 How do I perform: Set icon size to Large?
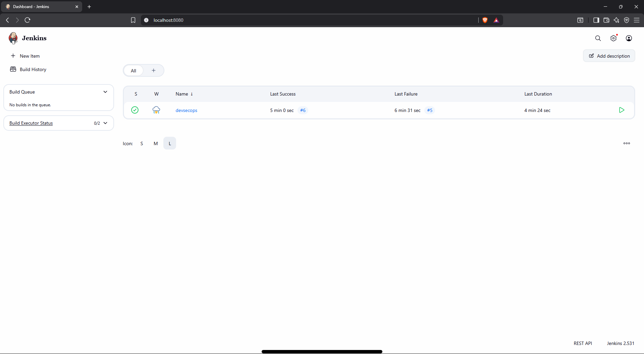pos(170,143)
